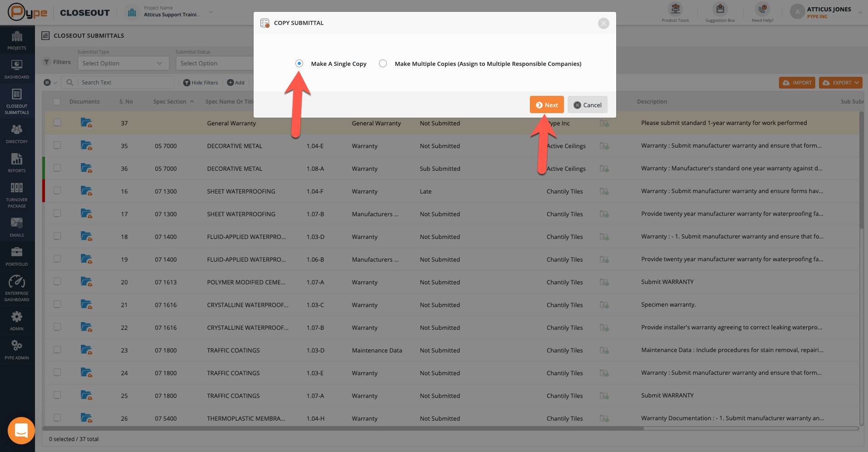Cancel the Copy Submittal dialog
This screenshot has width=868, height=452.
click(x=587, y=105)
